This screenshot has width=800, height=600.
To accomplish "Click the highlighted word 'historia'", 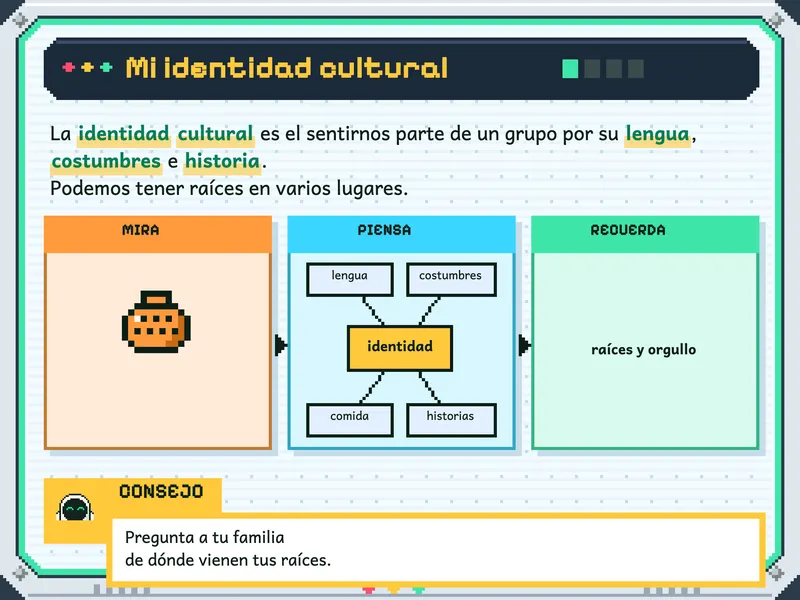I will point(222,161).
